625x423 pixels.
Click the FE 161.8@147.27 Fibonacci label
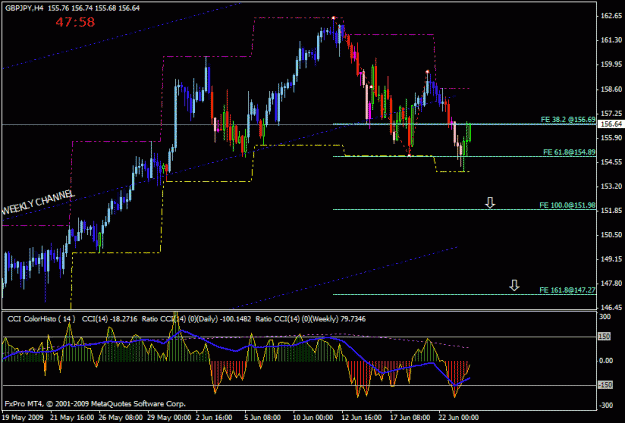(567, 290)
